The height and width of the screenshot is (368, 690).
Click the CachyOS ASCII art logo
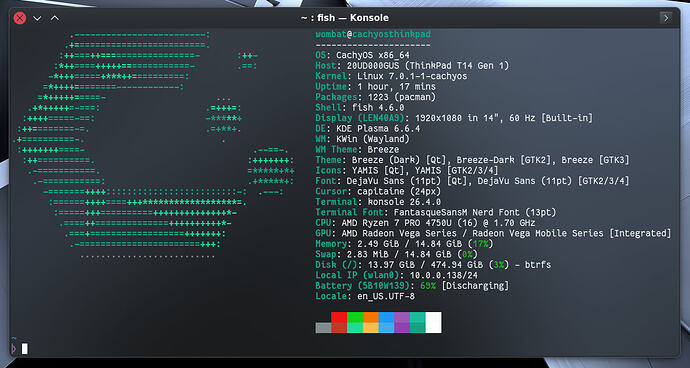pos(154,145)
